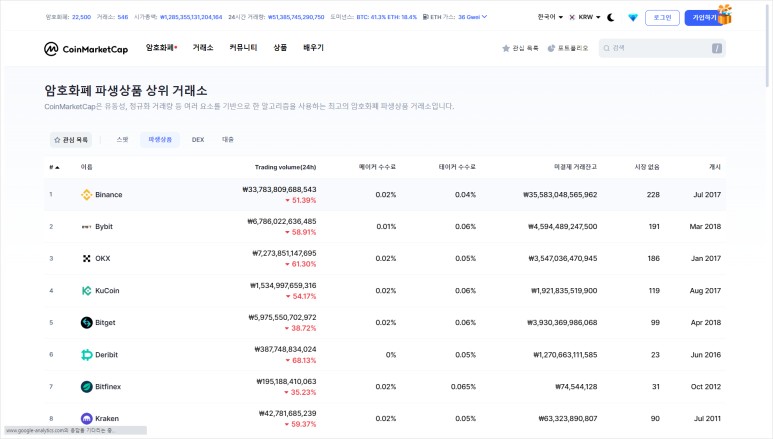Switch to the 스팟 tab
The height and width of the screenshot is (439, 773).
[x=122, y=140]
